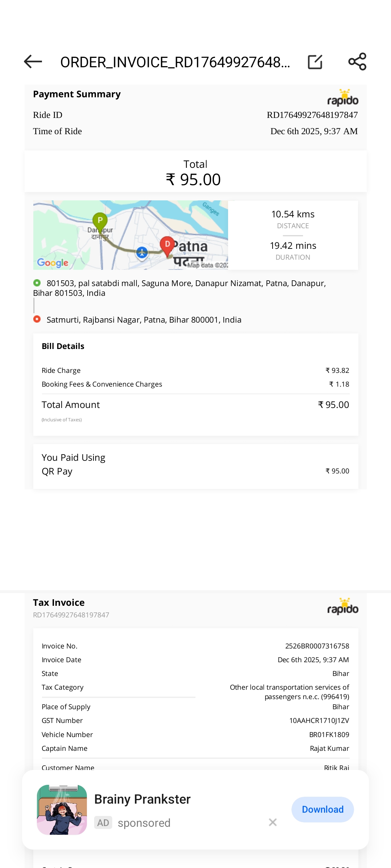391x868 pixels.
Task: Click the Rapido logo in Tax Invoice
Action: click(x=342, y=607)
